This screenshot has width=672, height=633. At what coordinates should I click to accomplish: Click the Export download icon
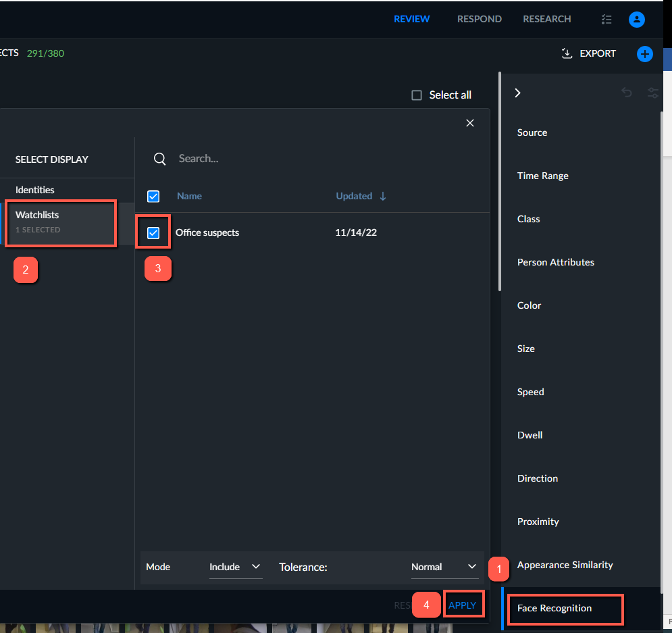pos(567,53)
